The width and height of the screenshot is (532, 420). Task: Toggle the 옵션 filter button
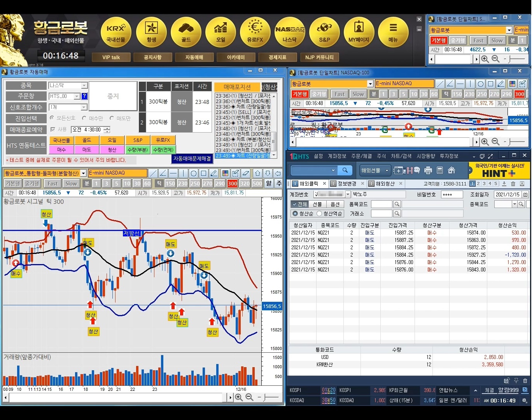tap(335, 204)
